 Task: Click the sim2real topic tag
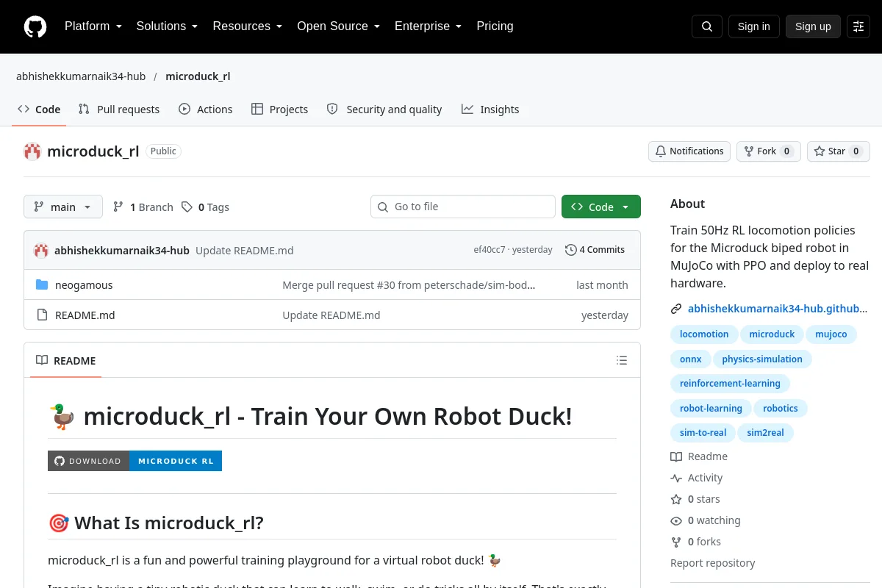765,433
